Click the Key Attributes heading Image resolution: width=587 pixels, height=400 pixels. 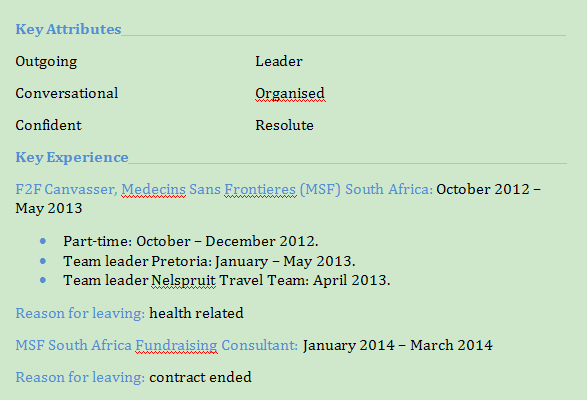68,29
